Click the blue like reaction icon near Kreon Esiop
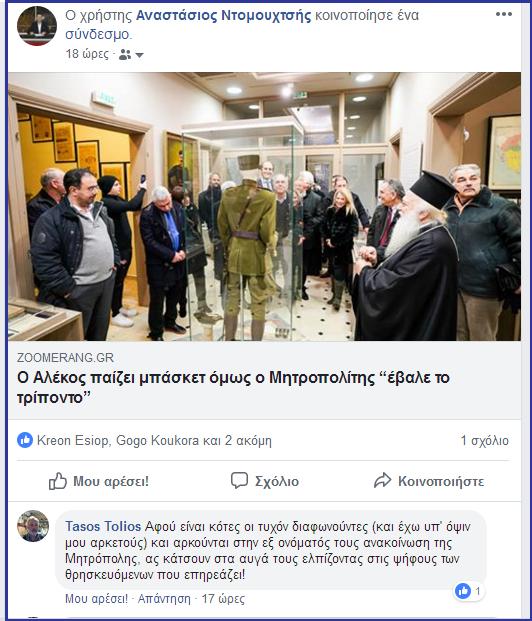 [x=25, y=440]
